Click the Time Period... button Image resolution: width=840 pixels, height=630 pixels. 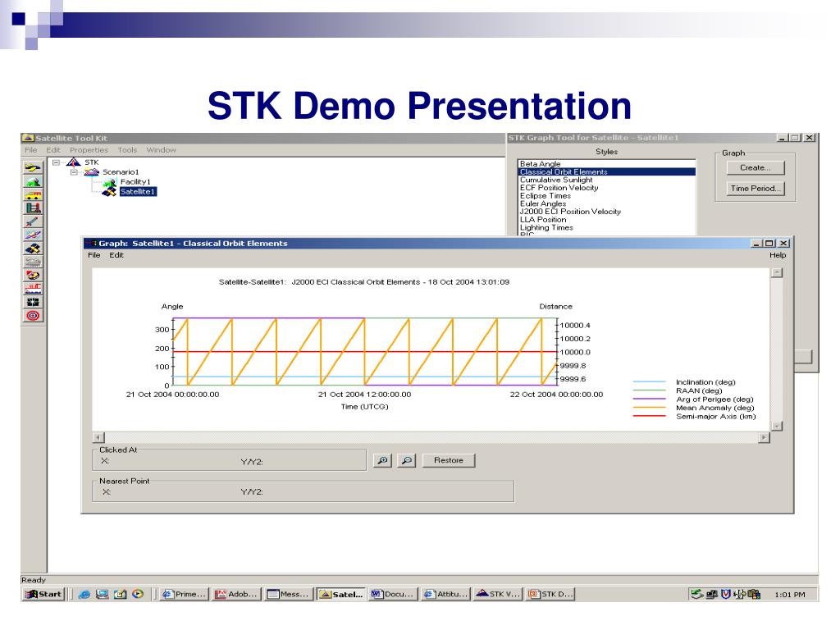756,189
